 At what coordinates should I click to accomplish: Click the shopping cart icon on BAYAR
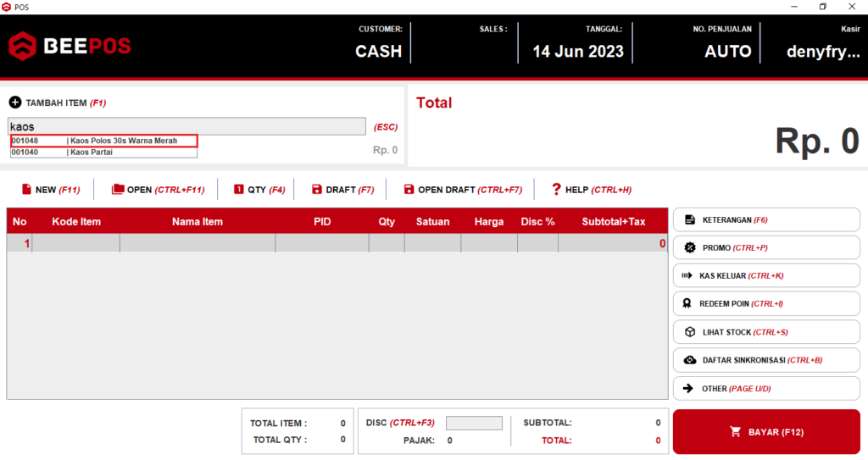[735, 432]
